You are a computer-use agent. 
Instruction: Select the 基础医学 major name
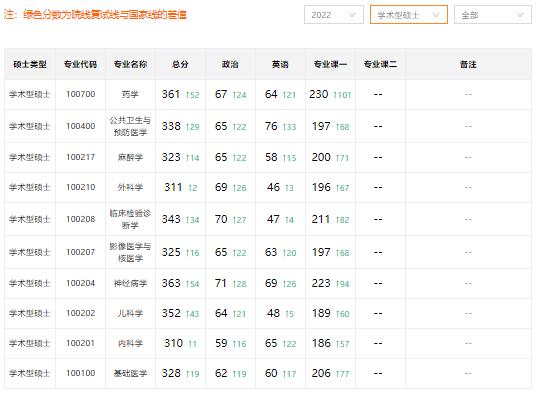click(x=130, y=373)
